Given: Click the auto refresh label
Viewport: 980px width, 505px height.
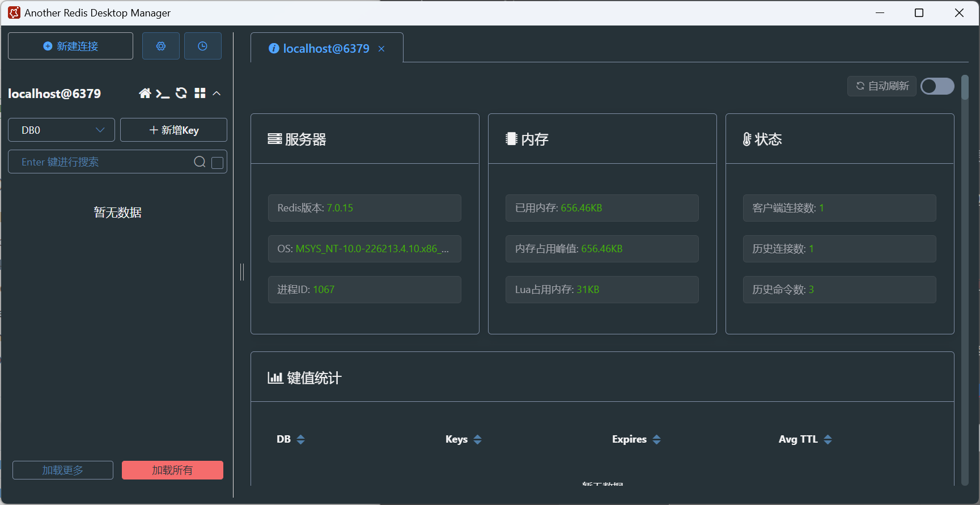Looking at the screenshot, I should (882, 86).
